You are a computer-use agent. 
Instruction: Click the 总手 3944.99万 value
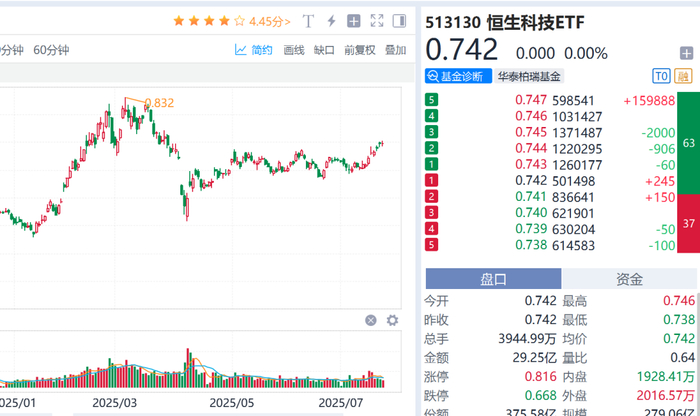click(527, 339)
